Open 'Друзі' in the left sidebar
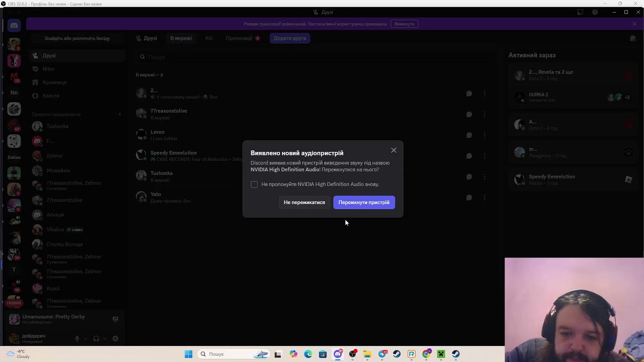 (76, 56)
